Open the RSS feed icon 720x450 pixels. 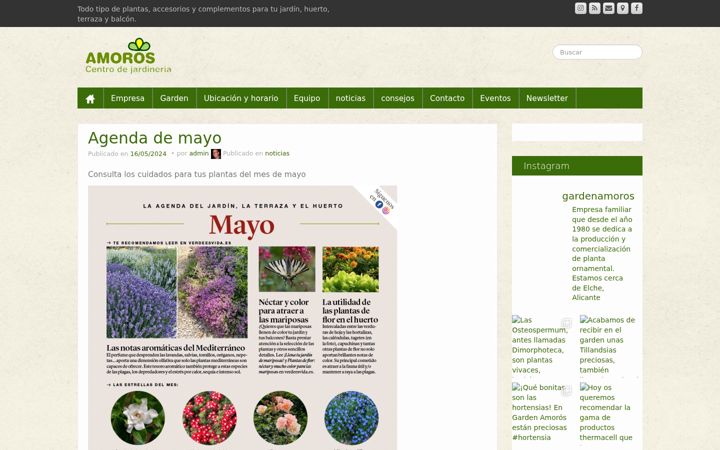pos(595,8)
